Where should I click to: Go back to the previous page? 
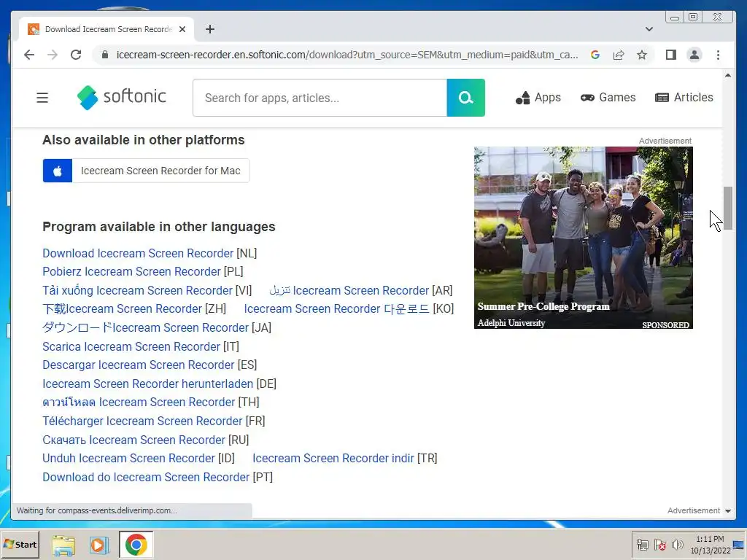pos(29,55)
